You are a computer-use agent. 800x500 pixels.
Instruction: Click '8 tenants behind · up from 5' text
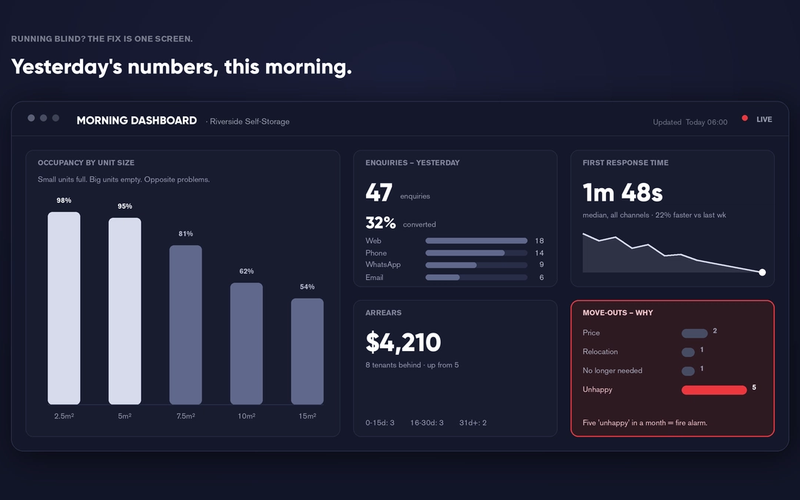tap(412, 365)
